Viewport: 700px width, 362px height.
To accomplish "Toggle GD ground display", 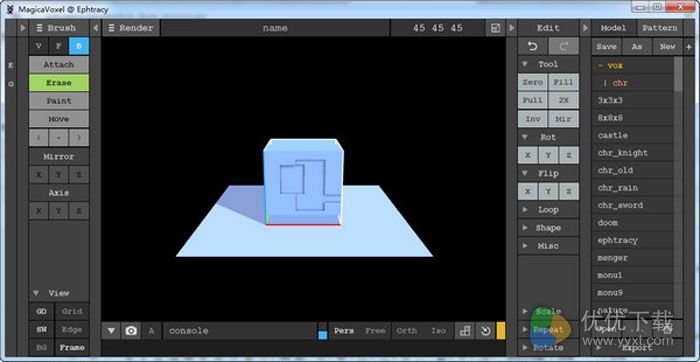I will (42, 312).
